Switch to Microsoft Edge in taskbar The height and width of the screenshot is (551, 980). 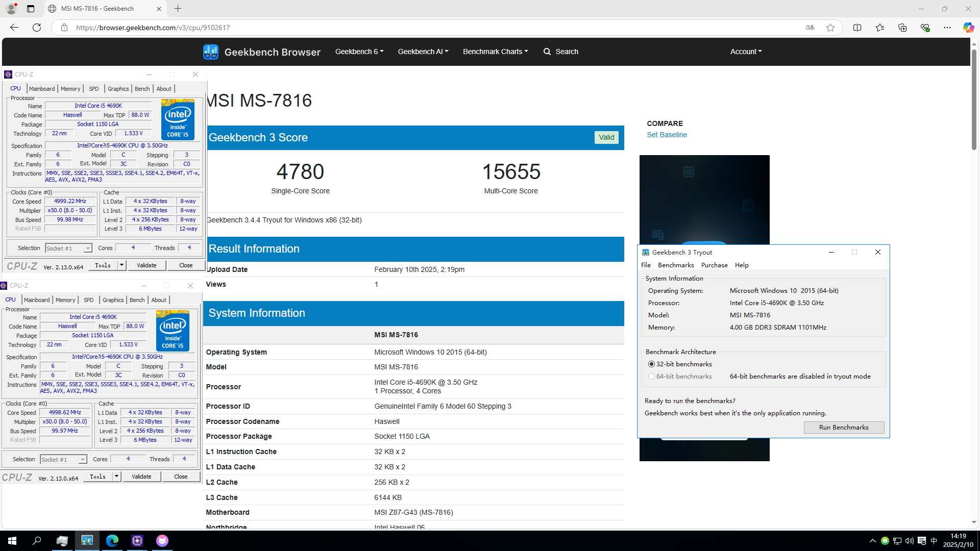(x=112, y=541)
